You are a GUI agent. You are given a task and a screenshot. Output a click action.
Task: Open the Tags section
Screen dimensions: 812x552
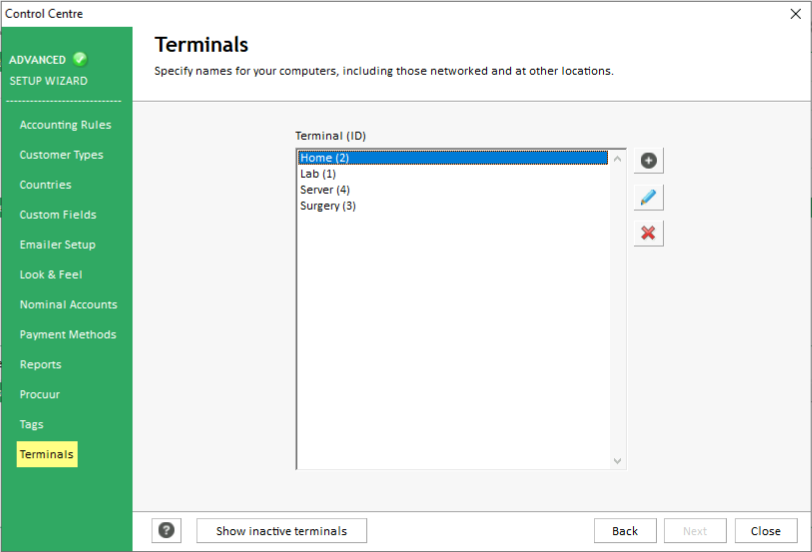(32, 425)
